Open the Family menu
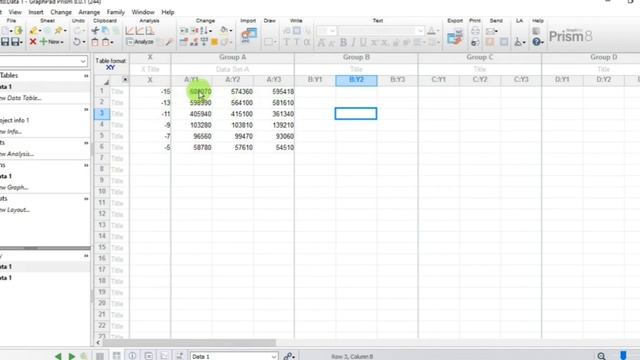Image resolution: width=640 pixels, height=360 pixels. (x=116, y=12)
